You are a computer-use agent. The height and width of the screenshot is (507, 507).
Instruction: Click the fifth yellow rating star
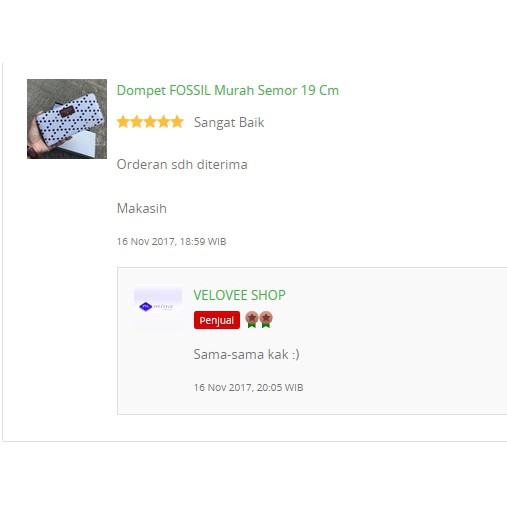pos(177,122)
